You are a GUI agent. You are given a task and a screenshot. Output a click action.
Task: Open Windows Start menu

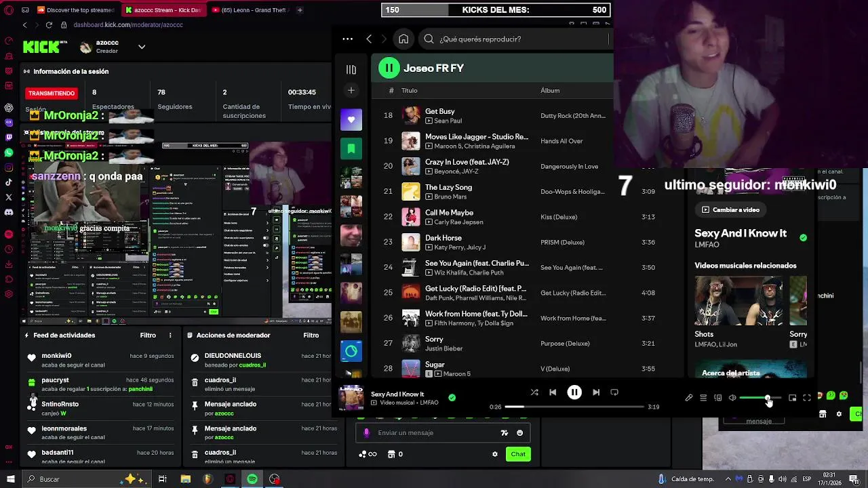pos(10,479)
